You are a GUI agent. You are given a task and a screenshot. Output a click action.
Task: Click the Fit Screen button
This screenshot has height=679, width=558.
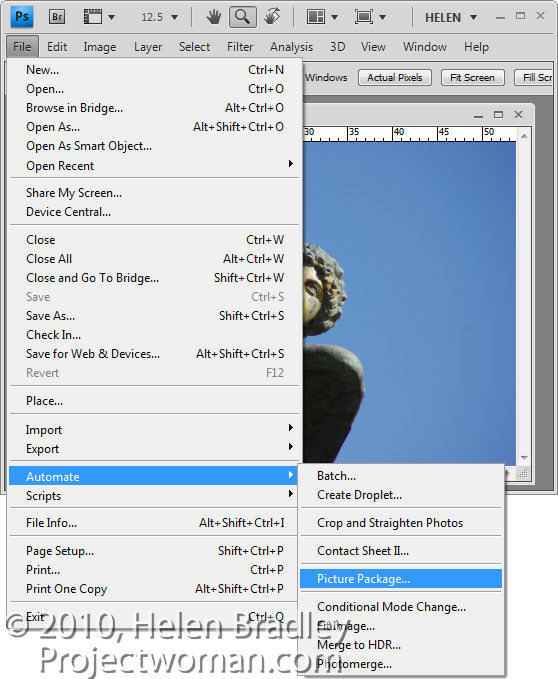pyautogui.click(x=472, y=78)
